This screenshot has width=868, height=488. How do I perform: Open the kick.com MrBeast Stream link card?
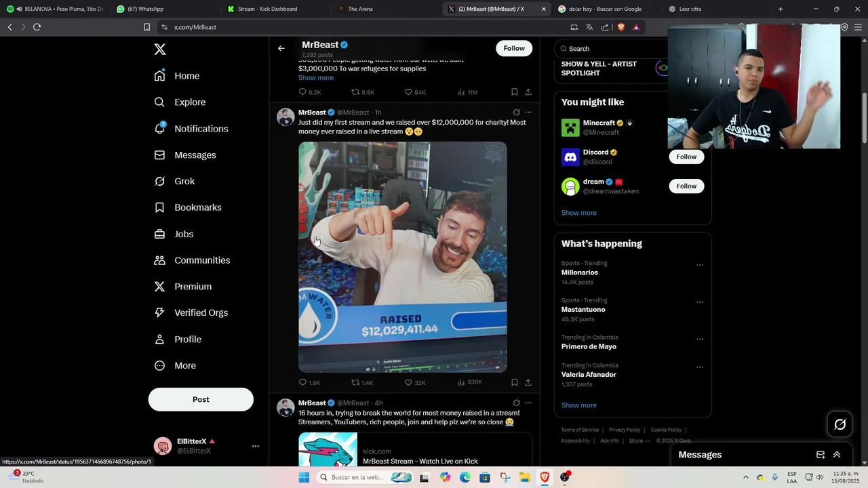415,449
